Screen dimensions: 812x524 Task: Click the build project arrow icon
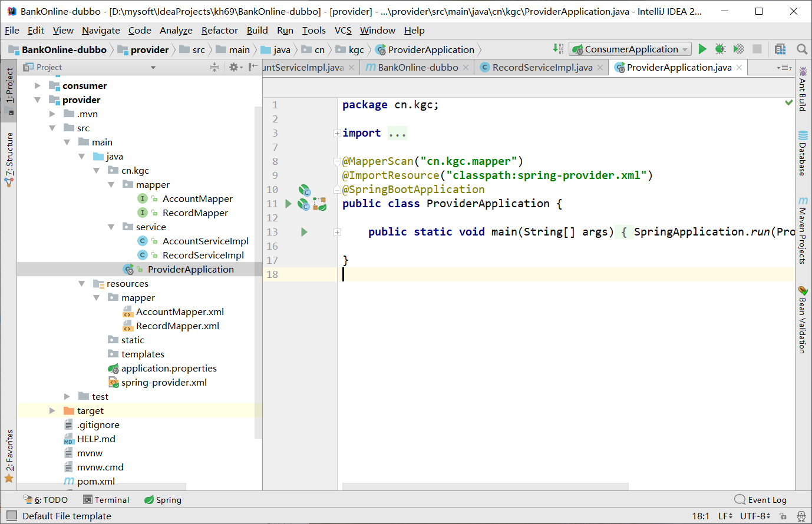click(558, 49)
